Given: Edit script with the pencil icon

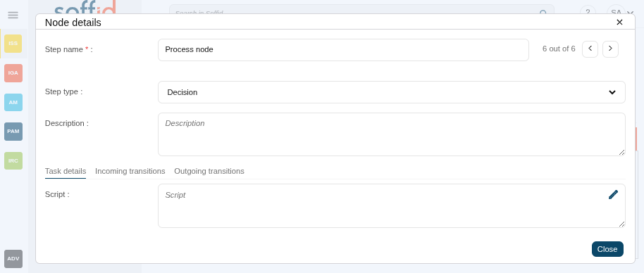Looking at the screenshot, I should [613, 195].
